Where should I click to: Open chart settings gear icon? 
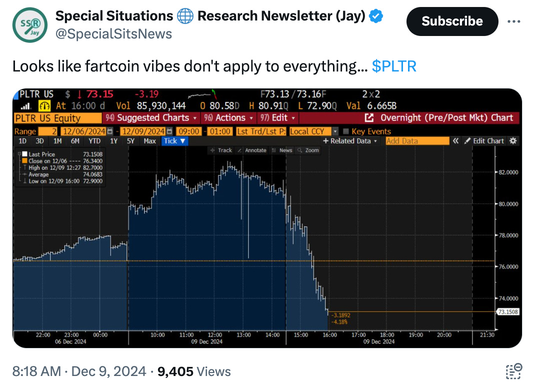[513, 141]
